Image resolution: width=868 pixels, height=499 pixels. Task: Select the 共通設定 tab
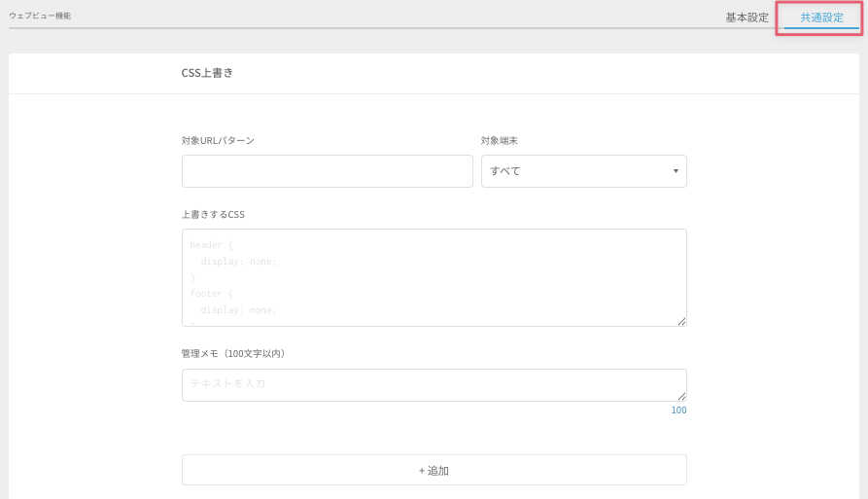point(821,18)
